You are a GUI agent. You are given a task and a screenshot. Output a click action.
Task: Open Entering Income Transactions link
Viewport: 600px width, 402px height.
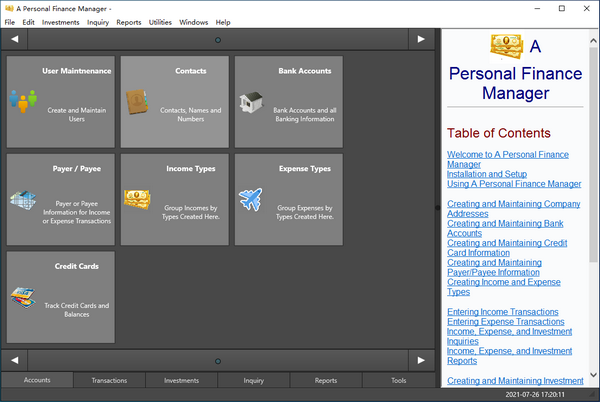502,312
